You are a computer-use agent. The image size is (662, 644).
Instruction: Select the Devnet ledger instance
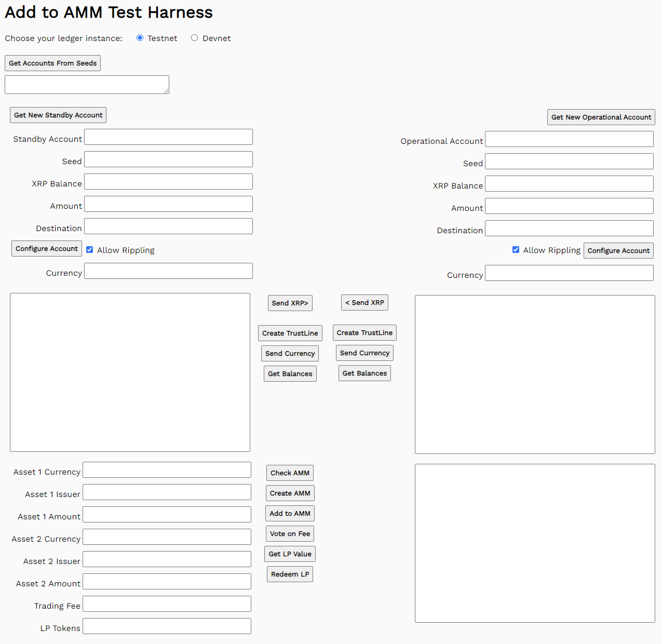pyautogui.click(x=194, y=37)
